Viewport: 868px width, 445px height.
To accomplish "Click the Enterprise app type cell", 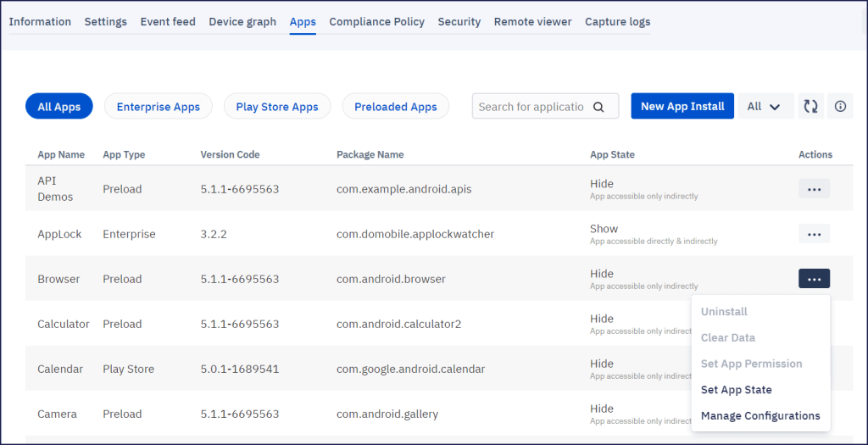I will coord(129,234).
